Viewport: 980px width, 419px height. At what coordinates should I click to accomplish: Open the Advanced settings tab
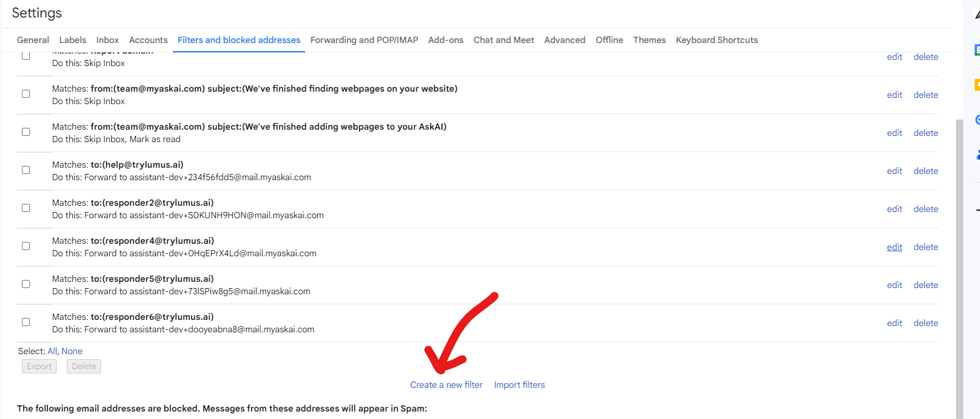click(564, 40)
